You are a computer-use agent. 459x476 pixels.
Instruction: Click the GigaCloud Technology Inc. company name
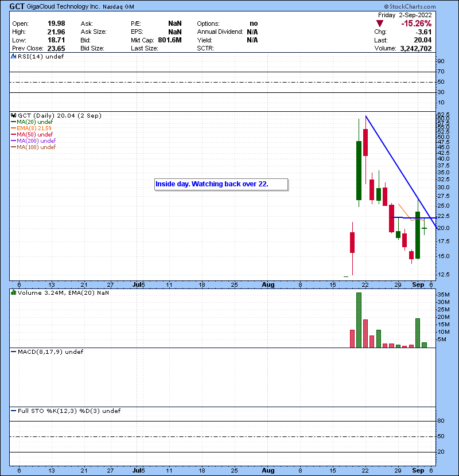pos(63,6)
